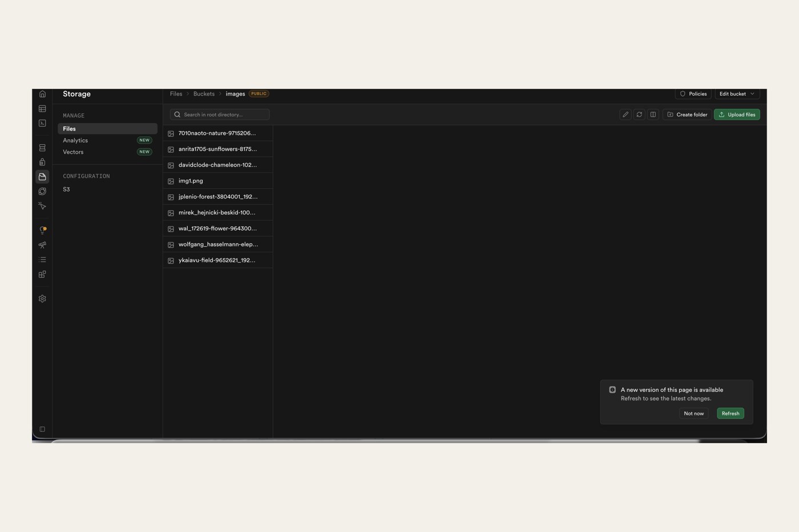
Task: Open the Edge Functions globe icon
Action: 42,191
